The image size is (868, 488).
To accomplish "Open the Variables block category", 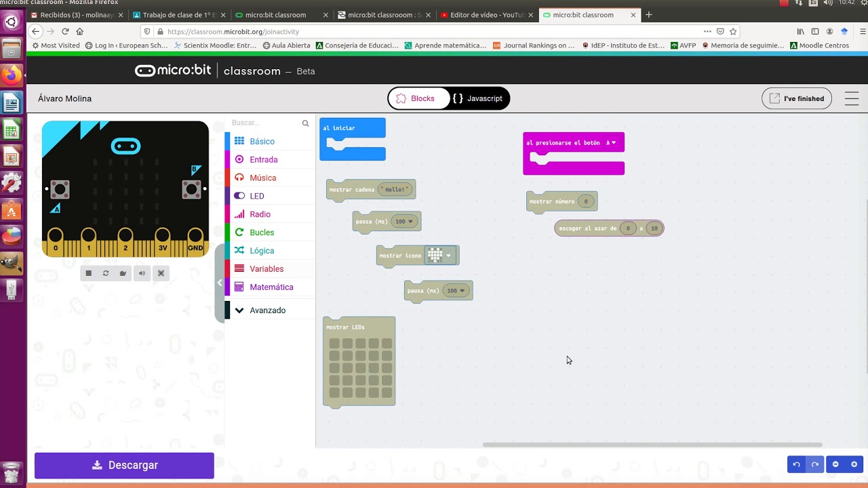I will 270,269.
